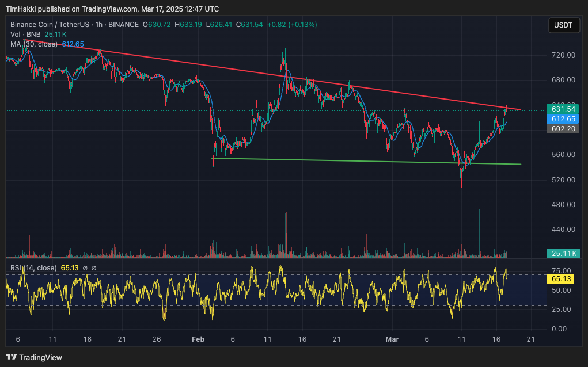This screenshot has height=367, width=588.
Task: Click the 25.11K volume axis label
Action: [563, 254]
